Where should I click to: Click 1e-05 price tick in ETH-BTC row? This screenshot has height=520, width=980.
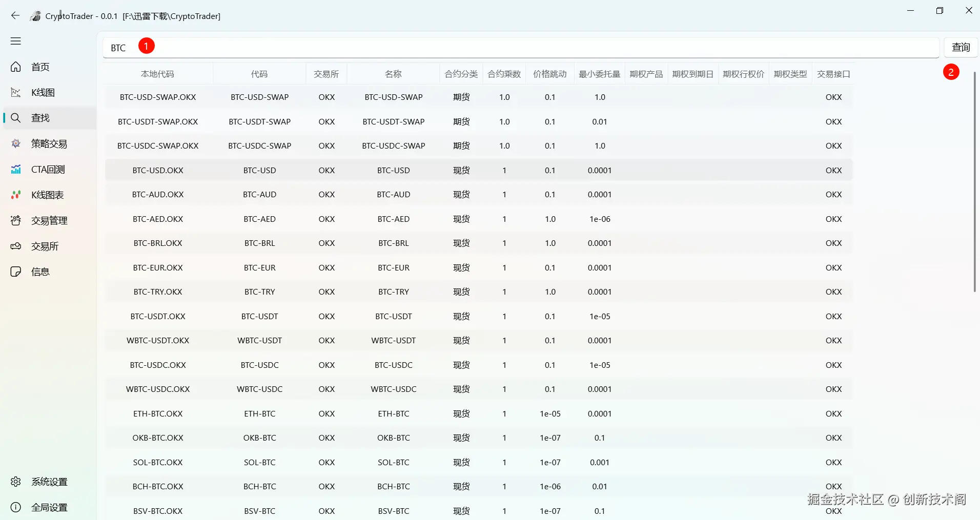tap(550, 414)
